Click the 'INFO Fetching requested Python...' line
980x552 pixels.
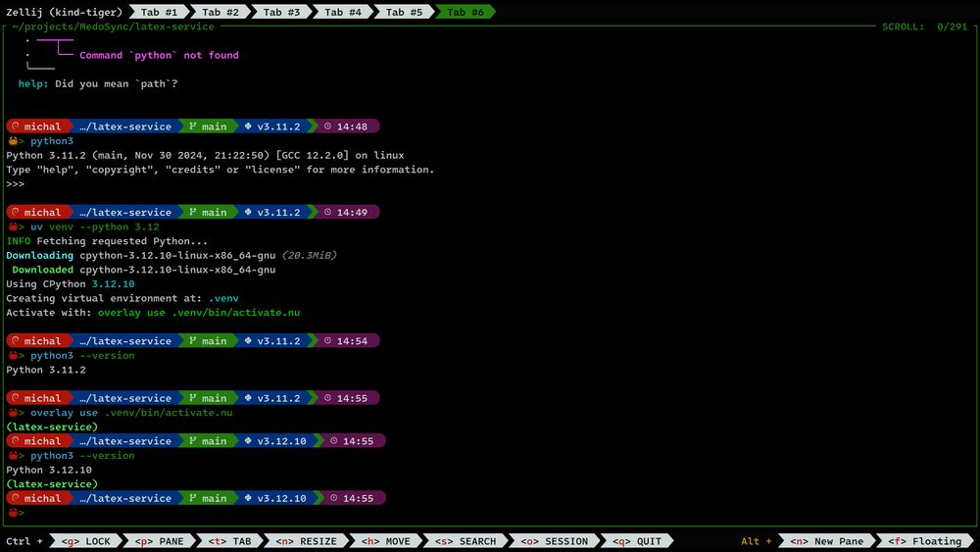tap(107, 241)
